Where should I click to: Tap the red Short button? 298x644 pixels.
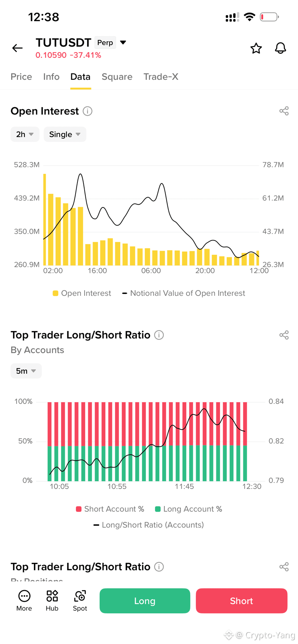(241, 601)
